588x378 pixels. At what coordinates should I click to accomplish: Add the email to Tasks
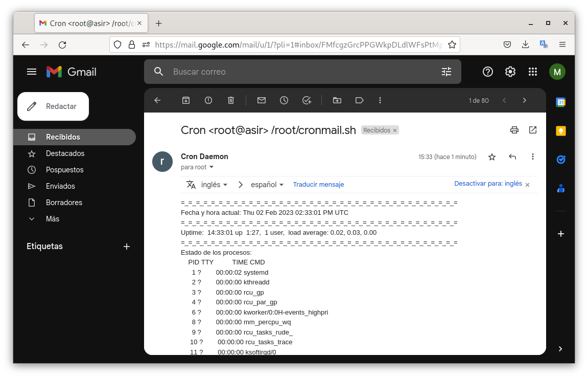click(307, 100)
